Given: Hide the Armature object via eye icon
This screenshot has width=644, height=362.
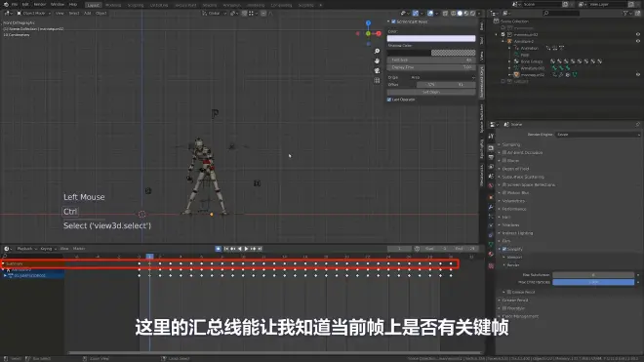Looking at the screenshot, I should pyautogui.click(x=638, y=41).
